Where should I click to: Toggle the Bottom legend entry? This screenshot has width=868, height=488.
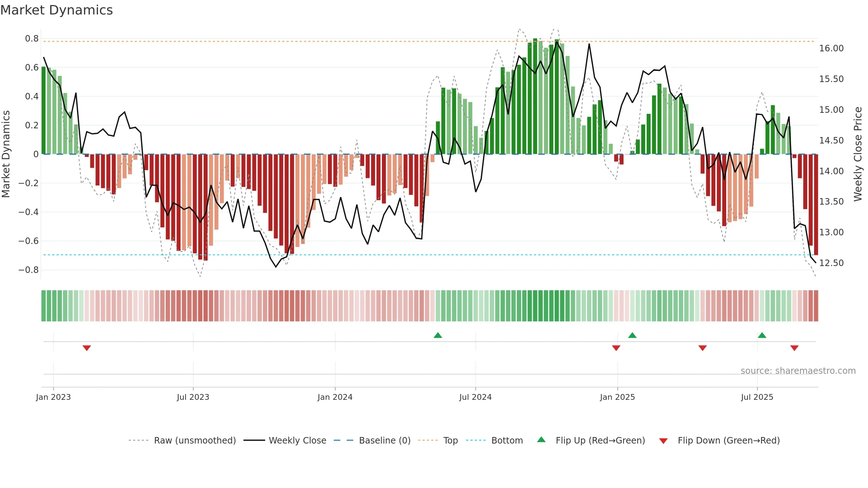point(494,440)
